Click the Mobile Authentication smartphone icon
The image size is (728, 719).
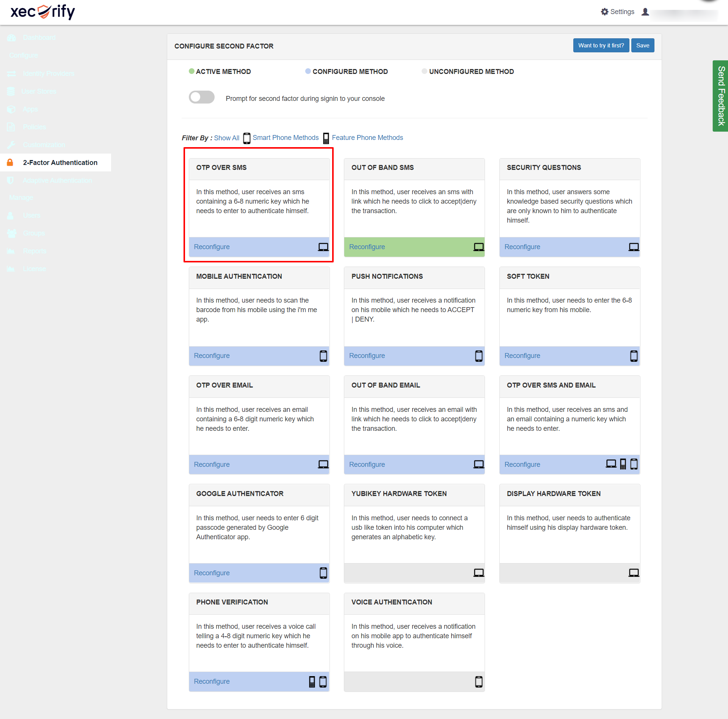pyautogui.click(x=324, y=356)
